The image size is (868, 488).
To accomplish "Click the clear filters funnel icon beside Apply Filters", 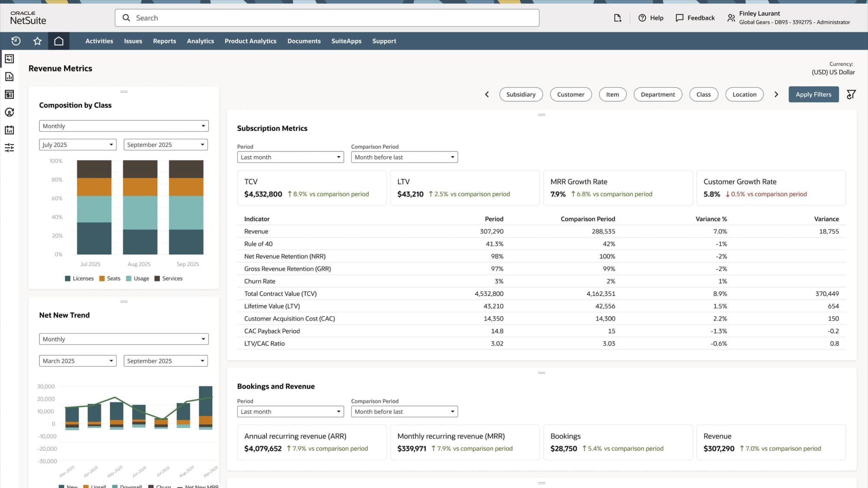I will pos(851,94).
